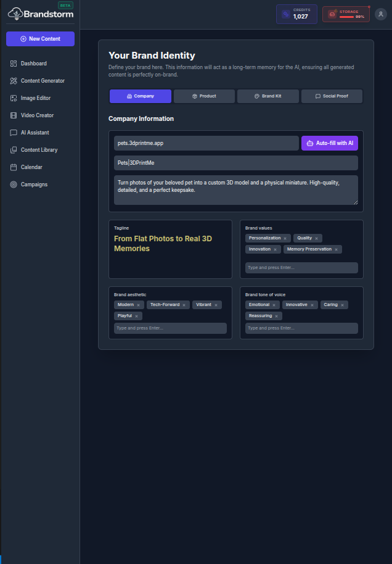The height and width of the screenshot is (564, 392).
Task: Open the Social Proof tab
Action: tap(332, 96)
